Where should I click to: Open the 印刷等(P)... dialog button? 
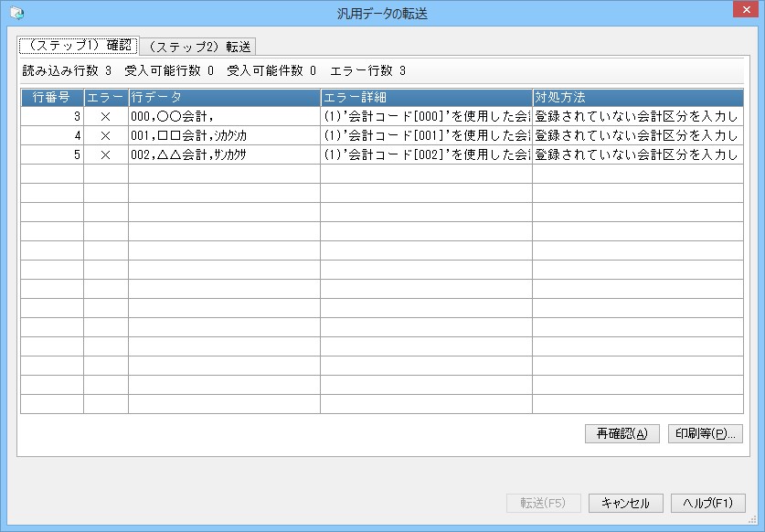(x=706, y=433)
